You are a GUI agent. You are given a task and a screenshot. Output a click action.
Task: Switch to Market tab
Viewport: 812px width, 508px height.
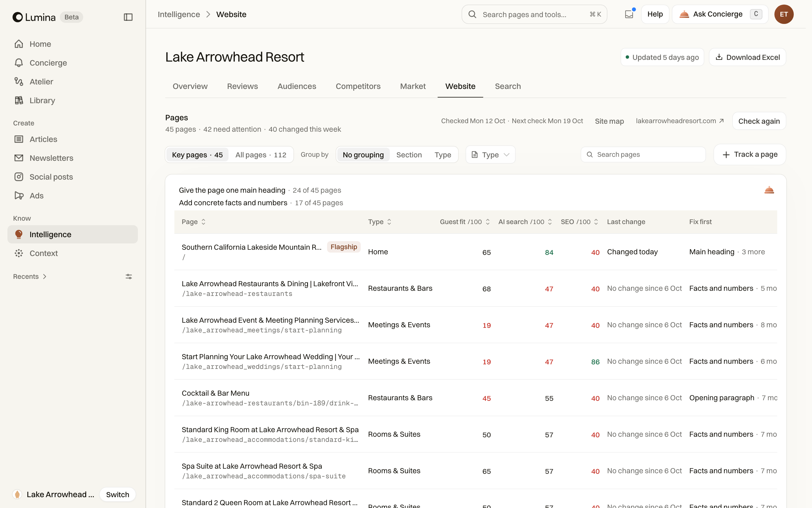(413, 86)
